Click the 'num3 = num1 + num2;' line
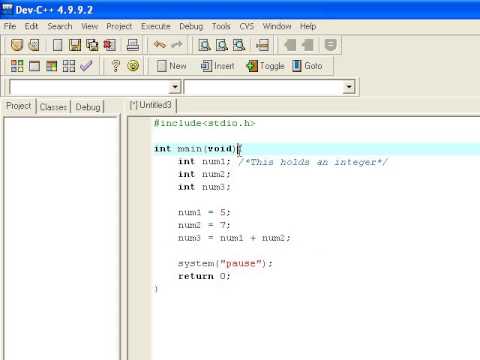Screen dimensions: 480x360 [x=234, y=238]
